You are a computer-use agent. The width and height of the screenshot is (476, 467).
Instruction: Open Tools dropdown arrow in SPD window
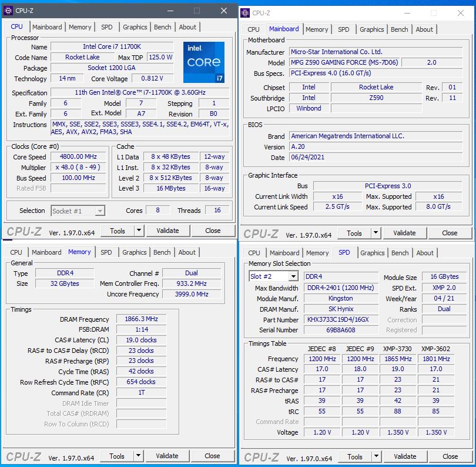[376, 456]
